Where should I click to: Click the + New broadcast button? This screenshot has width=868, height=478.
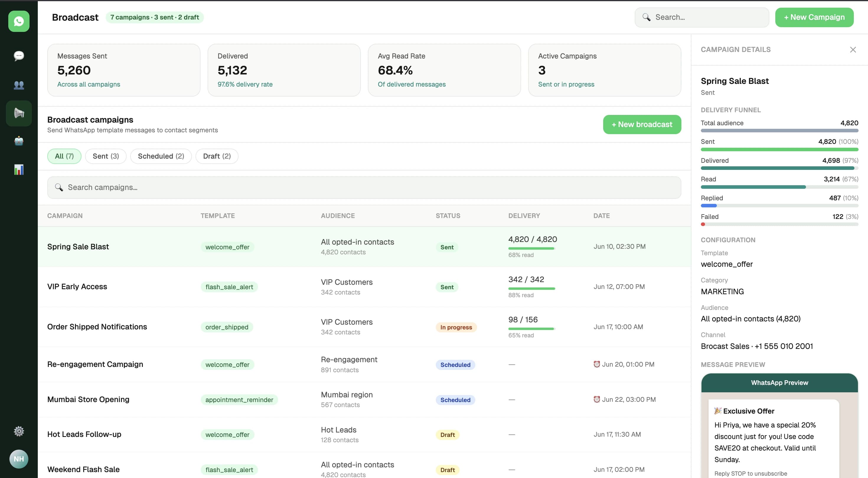click(x=642, y=124)
